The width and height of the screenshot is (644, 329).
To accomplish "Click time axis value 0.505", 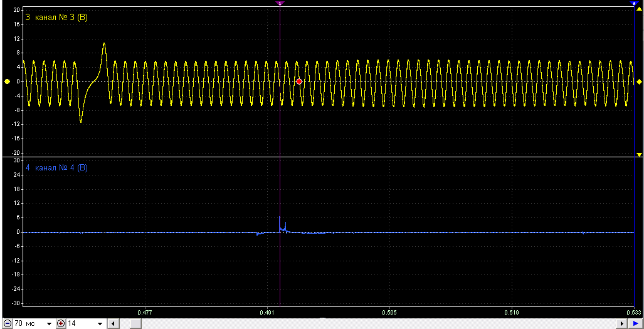I will (x=389, y=313).
